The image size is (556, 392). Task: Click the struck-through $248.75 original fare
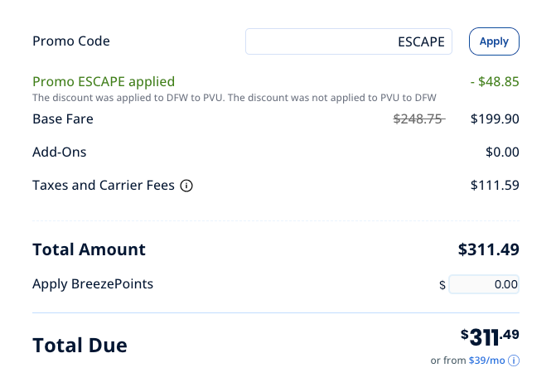(418, 119)
